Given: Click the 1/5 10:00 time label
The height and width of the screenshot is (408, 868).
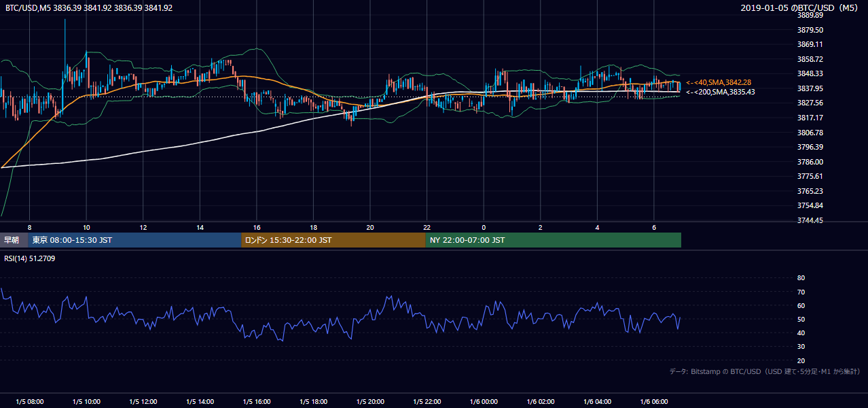Looking at the screenshot, I should click(x=86, y=402).
